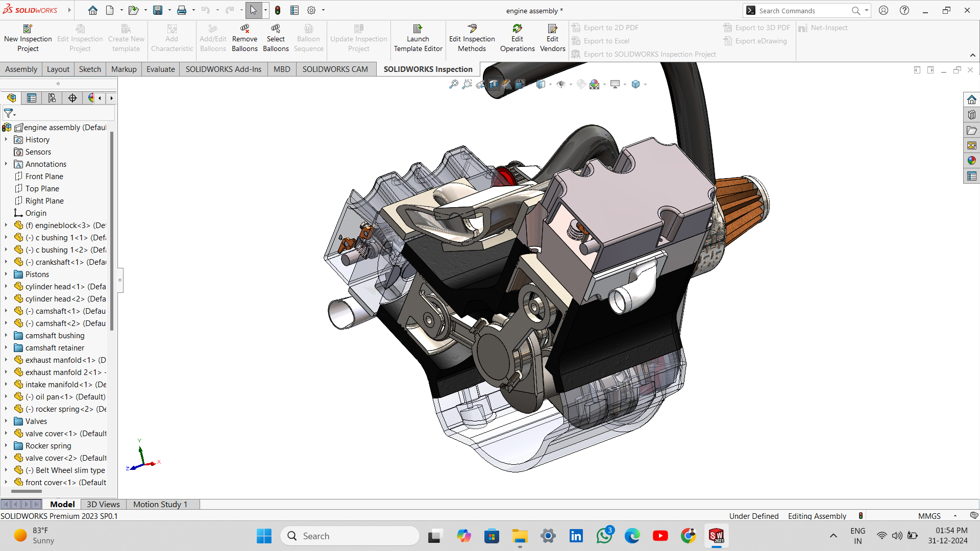
Task: Switch to Motion Study 1 tab
Action: tap(160, 504)
